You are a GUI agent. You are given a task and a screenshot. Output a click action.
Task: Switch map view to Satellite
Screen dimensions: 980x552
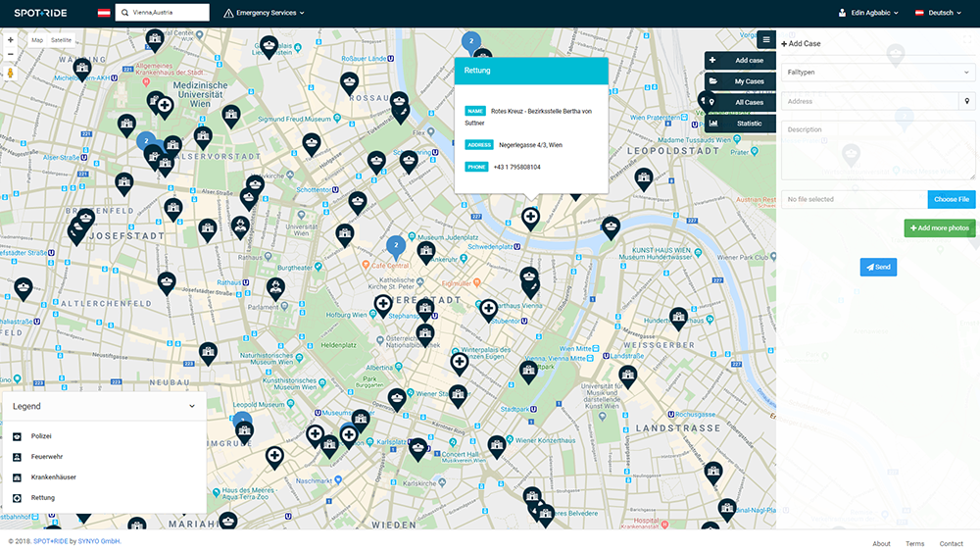click(61, 40)
